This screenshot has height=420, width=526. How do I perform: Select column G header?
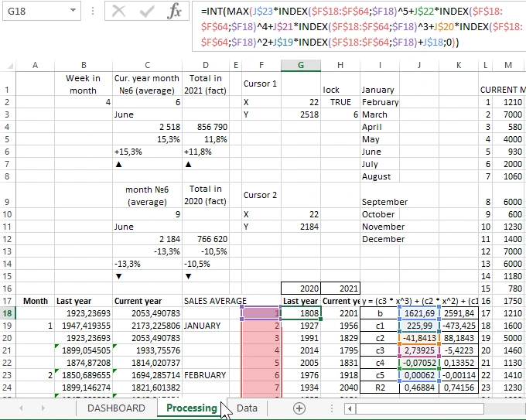coord(301,66)
